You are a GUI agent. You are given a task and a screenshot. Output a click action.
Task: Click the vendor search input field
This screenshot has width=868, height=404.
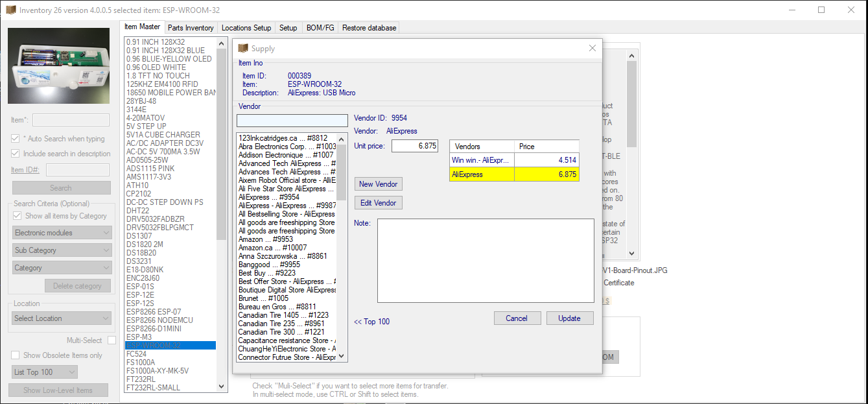point(292,121)
